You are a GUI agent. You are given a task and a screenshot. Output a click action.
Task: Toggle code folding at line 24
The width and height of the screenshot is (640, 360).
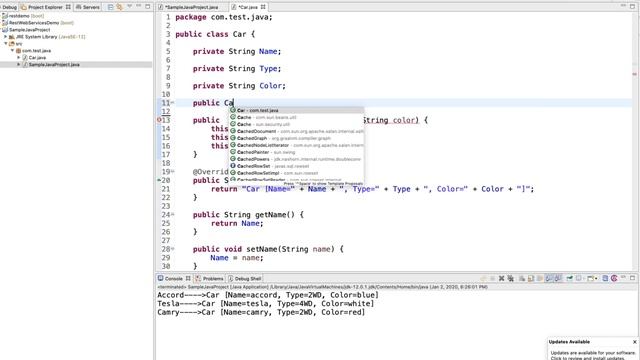(x=173, y=214)
